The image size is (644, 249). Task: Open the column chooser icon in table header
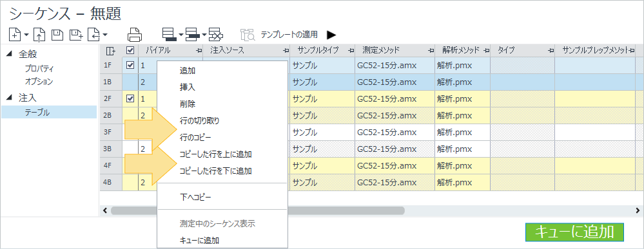pyautogui.click(x=111, y=50)
